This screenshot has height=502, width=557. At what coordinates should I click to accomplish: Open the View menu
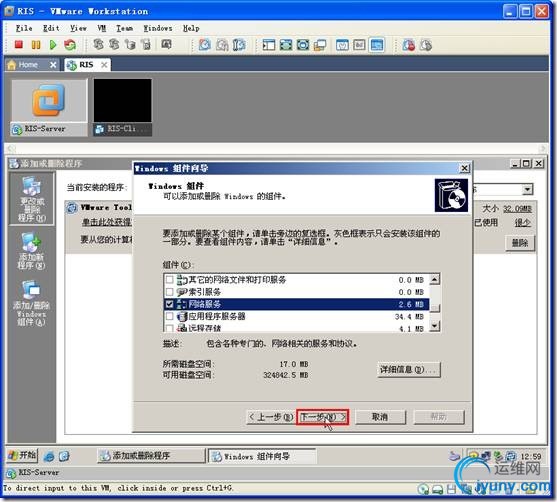click(x=78, y=28)
